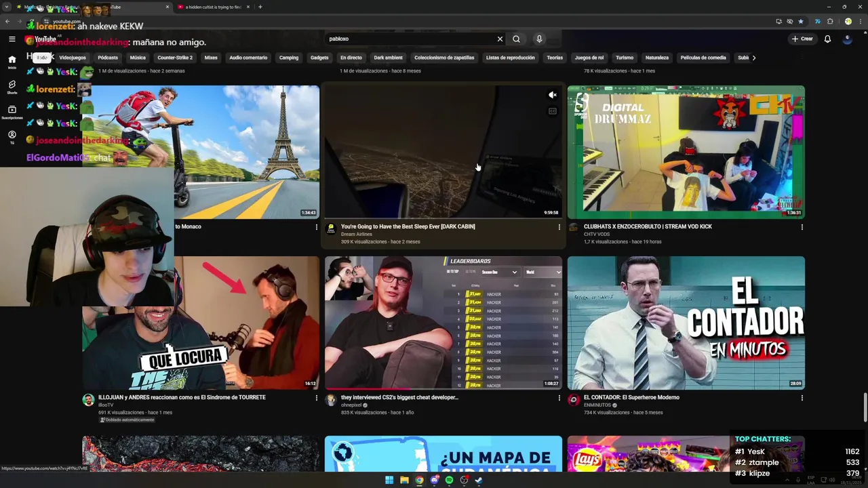Open Shorts in the YouTube sidebar

coord(12,87)
